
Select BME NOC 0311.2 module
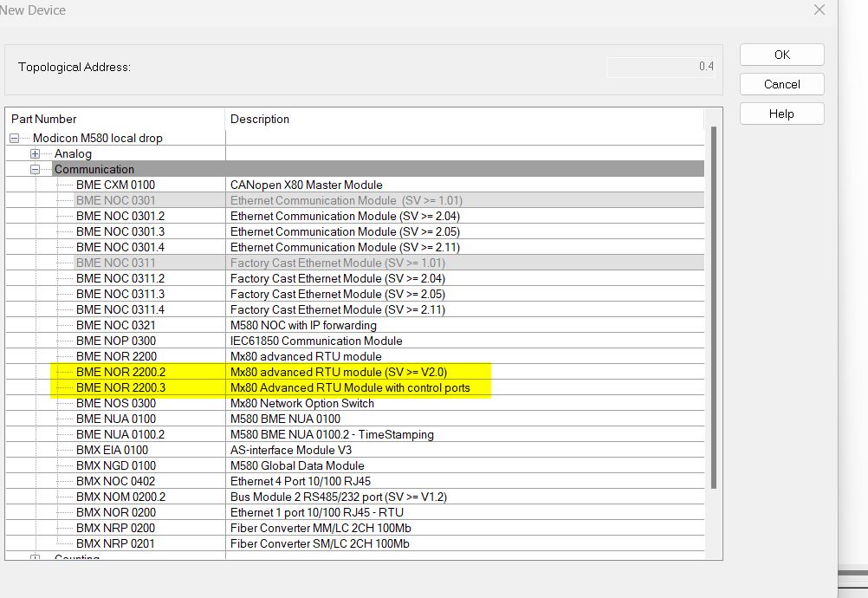(x=120, y=278)
